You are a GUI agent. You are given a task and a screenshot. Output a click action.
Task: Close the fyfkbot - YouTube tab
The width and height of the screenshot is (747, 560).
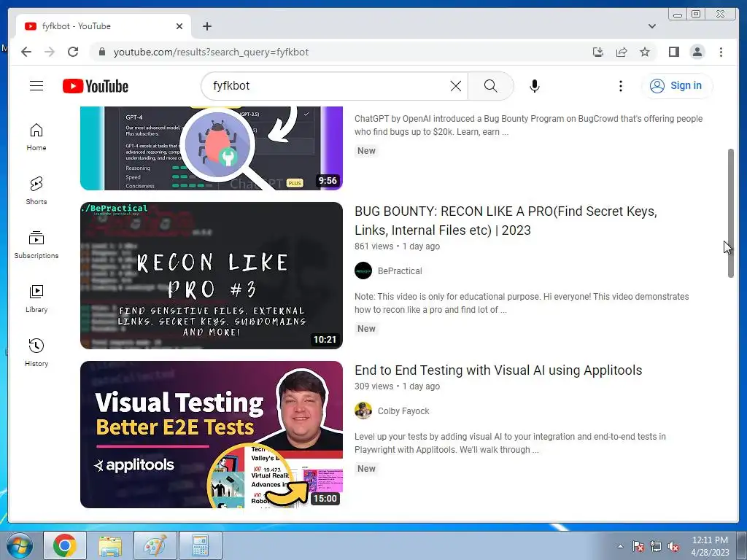click(179, 26)
